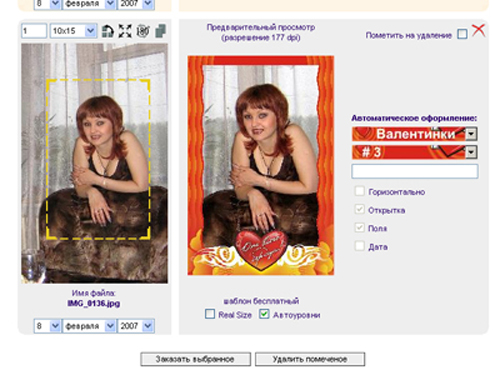Open the 10x15 print size dropdown

pyautogui.click(x=73, y=31)
